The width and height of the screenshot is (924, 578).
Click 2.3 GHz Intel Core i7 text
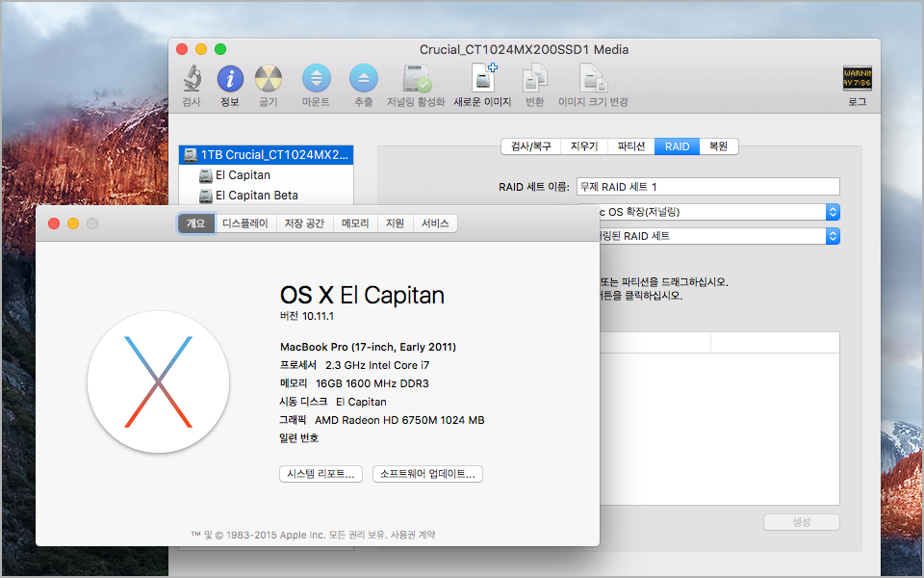(377, 365)
